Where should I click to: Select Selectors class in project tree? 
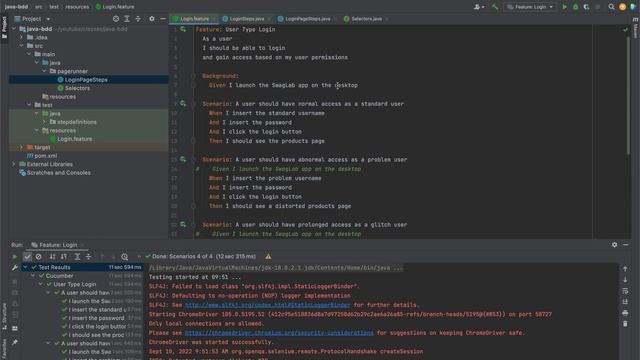(x=77, y=88)
